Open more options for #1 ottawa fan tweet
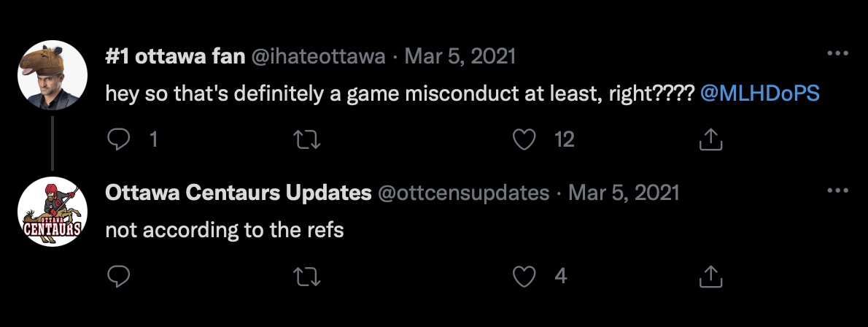 [836, 54]
